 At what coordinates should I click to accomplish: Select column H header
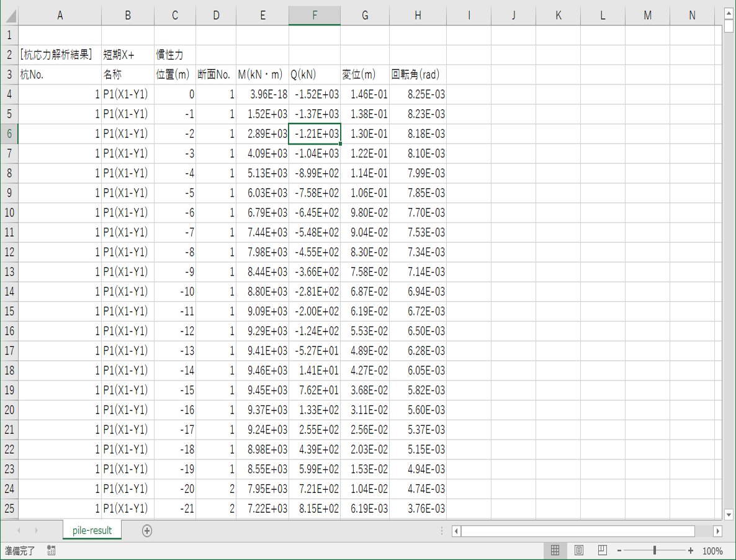418,16
